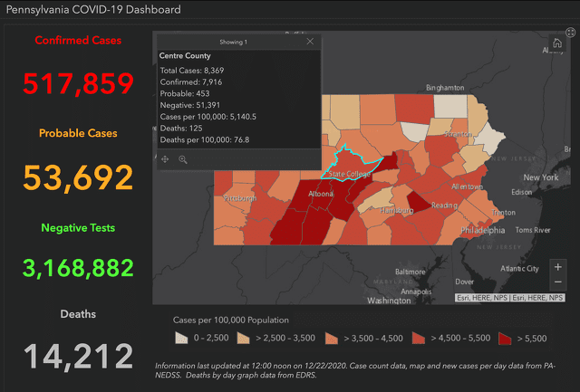
Task: Expand the map to full screen
Action: click(571, 33)
